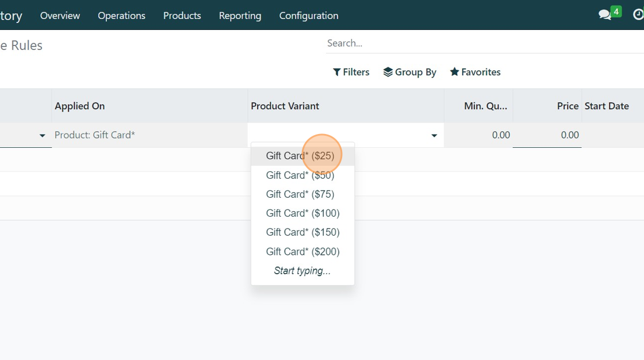This screenshot has height=360, width=644.
Task: Expand the Product Variant dropdown arrow
Action: click(434, 136)
